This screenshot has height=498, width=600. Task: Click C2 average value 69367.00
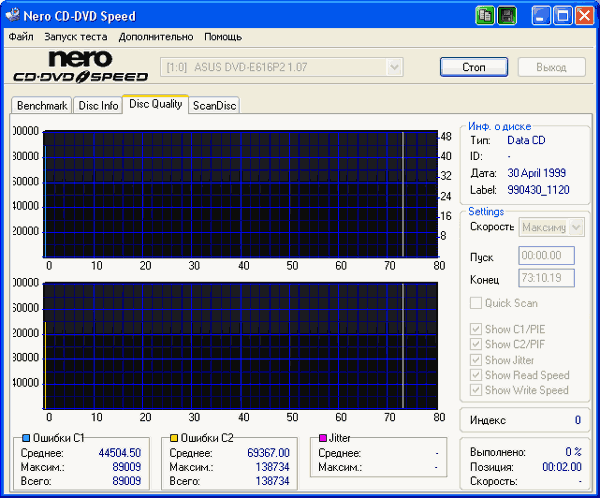(x=268, y=453)
